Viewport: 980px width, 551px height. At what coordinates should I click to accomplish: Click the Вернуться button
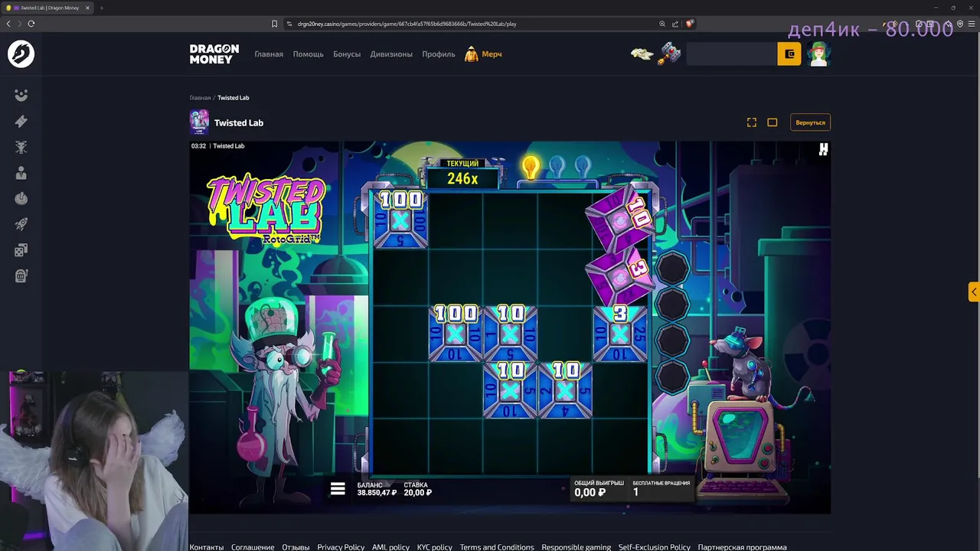pos(810,122)
